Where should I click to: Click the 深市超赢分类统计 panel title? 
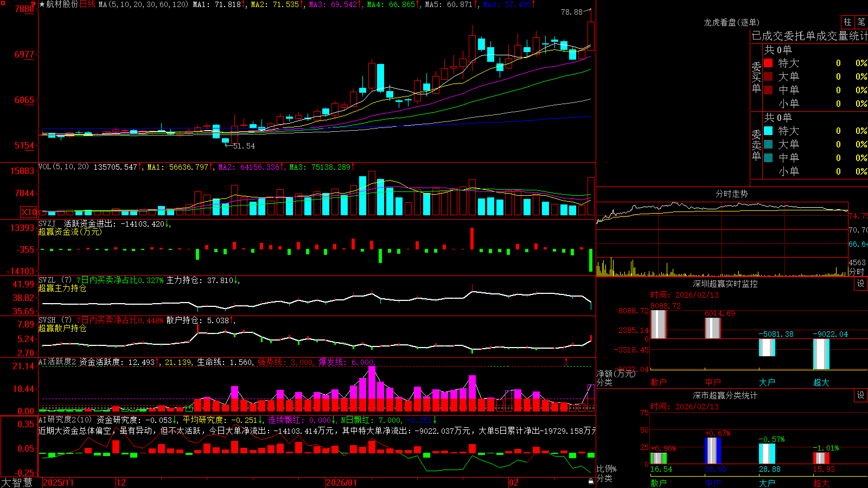tap(725, 395)
